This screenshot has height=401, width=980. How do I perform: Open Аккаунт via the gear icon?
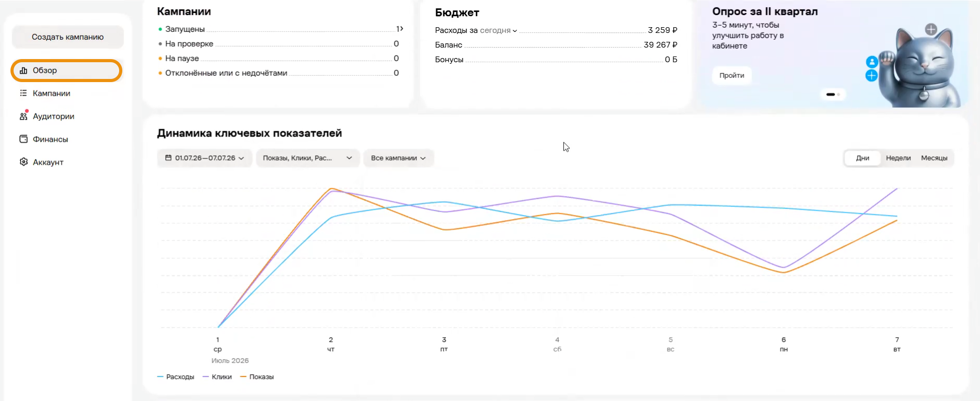(24, 162)
